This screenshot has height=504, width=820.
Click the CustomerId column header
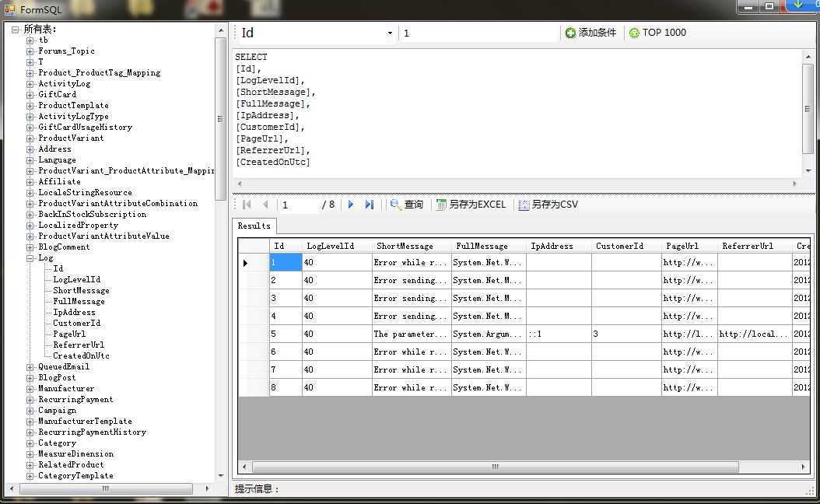pyautogui.click(x=626, y=246)
